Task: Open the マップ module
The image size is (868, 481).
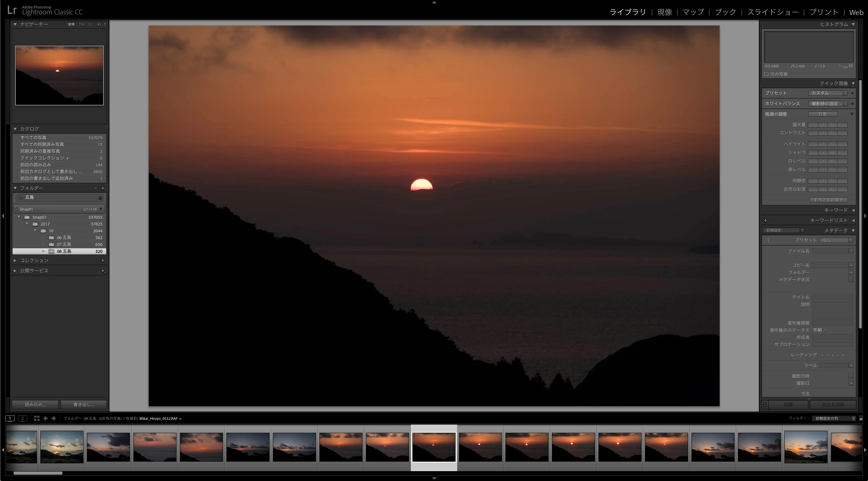Action: click(x=693, y=12)
